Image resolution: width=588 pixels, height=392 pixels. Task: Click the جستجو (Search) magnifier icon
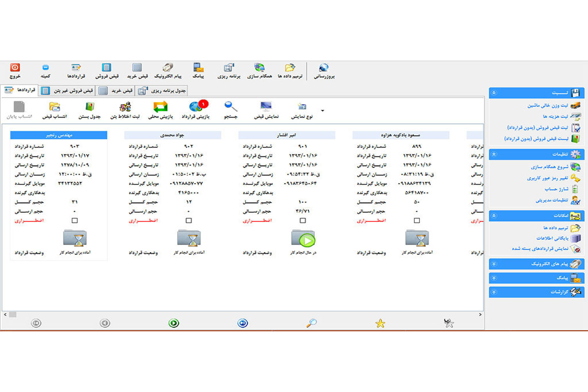[230, 107]
